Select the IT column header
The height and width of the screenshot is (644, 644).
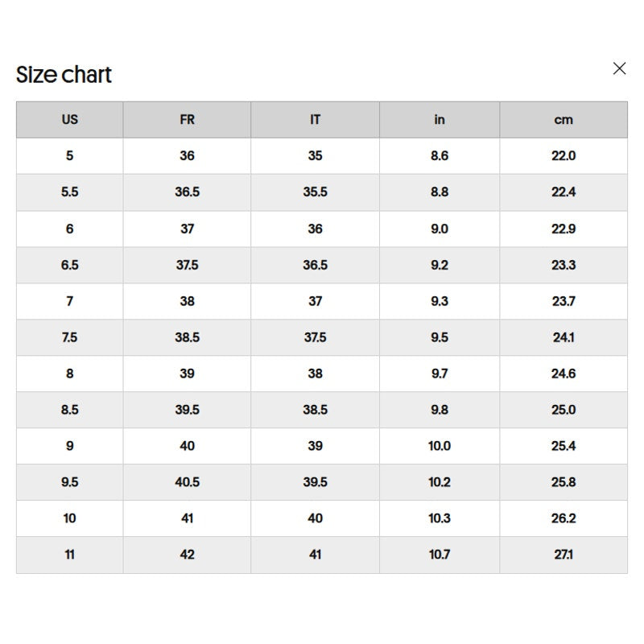coord(315,119)
